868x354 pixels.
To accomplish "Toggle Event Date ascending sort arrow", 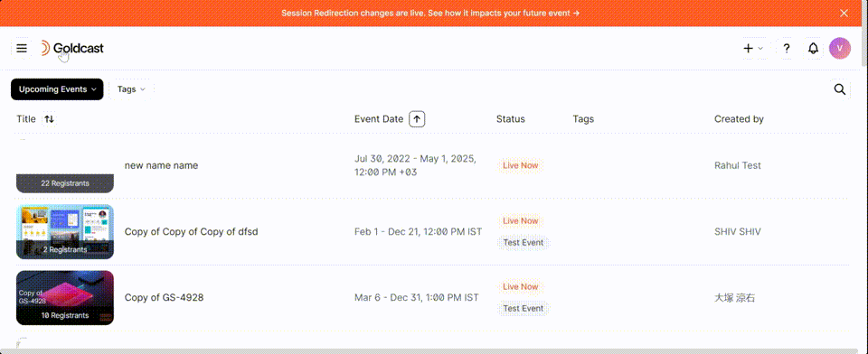I will tap(417, 119).
